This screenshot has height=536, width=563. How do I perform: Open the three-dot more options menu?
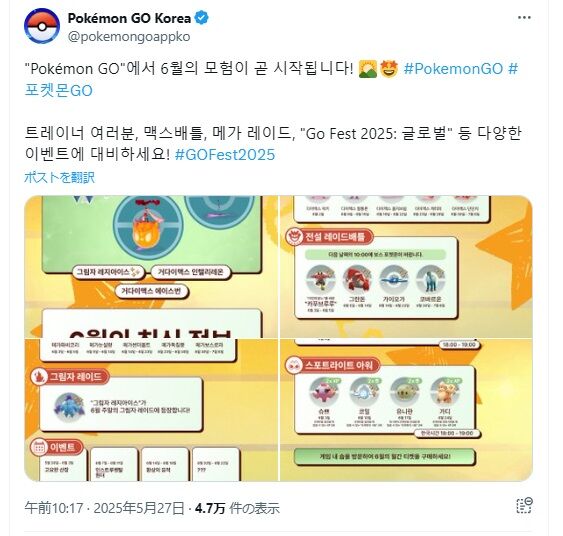[524, 18]
